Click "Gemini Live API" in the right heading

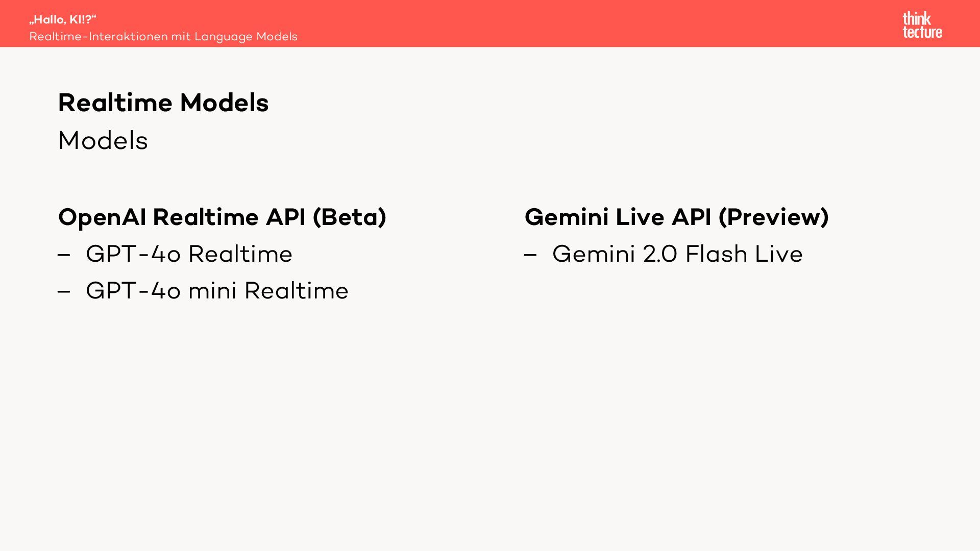click(618, 217)
